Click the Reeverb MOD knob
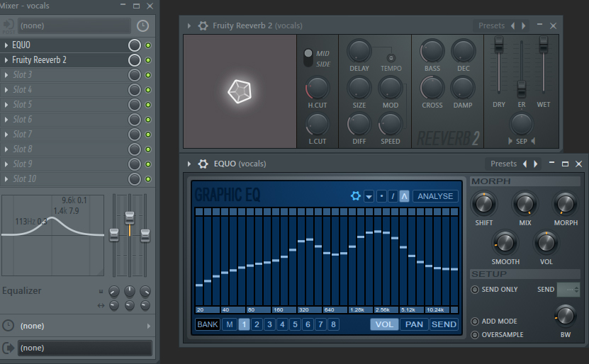This screenshot has width=589, height=364. [391, 89]
